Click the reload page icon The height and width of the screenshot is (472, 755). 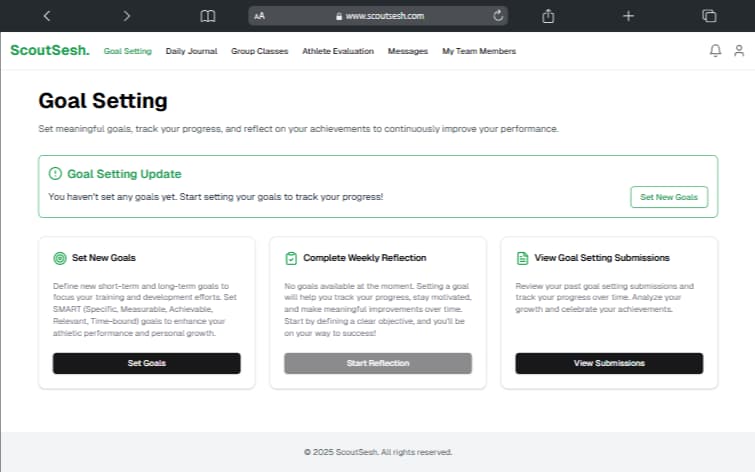click(498, 16)
